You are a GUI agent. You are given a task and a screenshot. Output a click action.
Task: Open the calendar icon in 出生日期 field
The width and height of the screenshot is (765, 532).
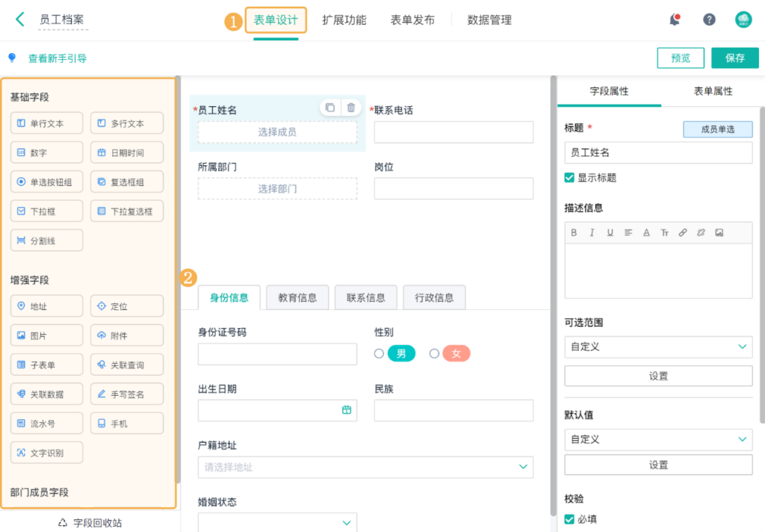pos(347,409)
